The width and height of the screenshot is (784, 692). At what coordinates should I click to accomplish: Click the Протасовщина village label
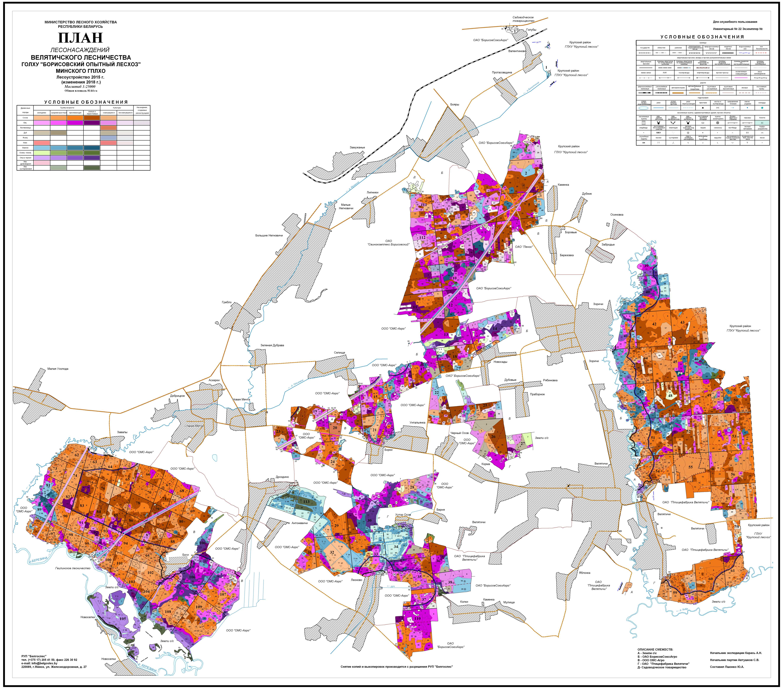pos(502,72)
